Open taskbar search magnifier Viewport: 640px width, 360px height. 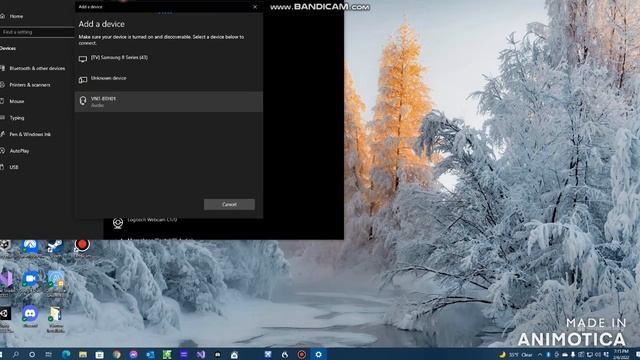(16, 355)
